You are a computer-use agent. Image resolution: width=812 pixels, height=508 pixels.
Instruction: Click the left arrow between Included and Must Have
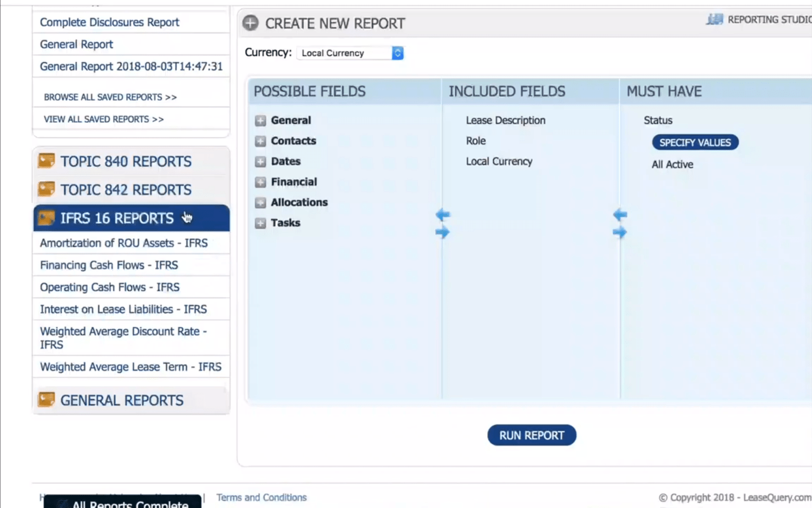620,214
